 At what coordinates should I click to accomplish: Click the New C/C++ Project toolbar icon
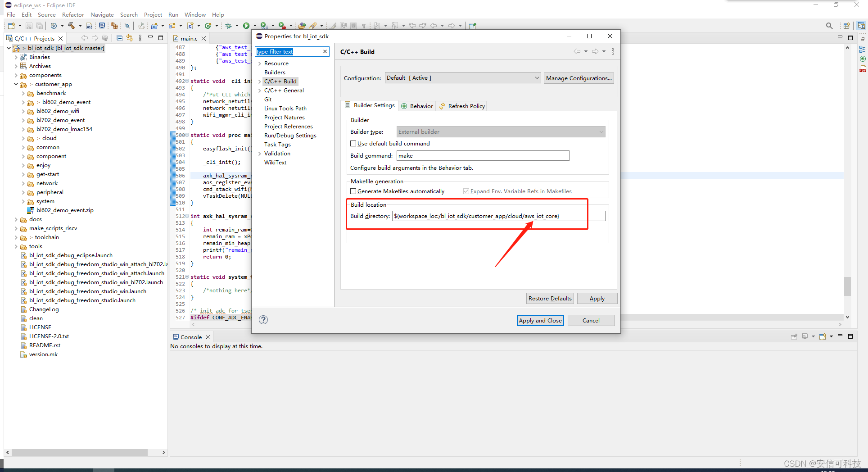tap(154, 26)
